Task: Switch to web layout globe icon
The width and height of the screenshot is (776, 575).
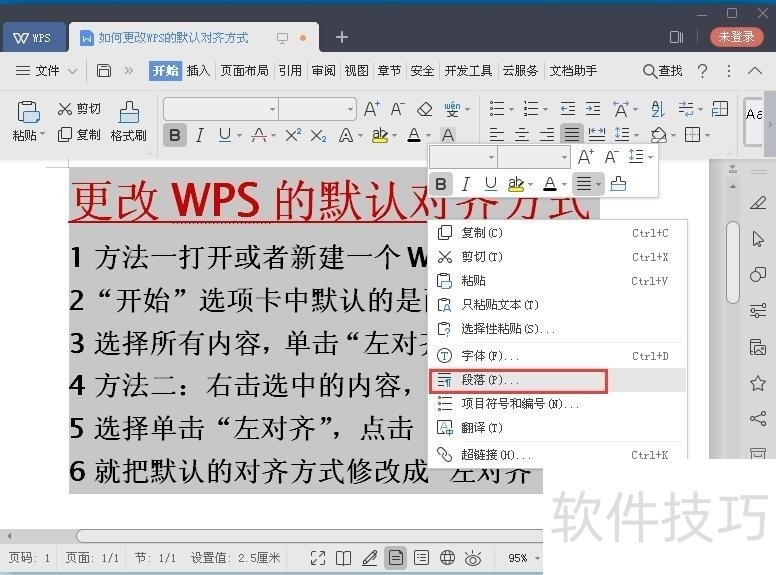Action: click(447, 558)
